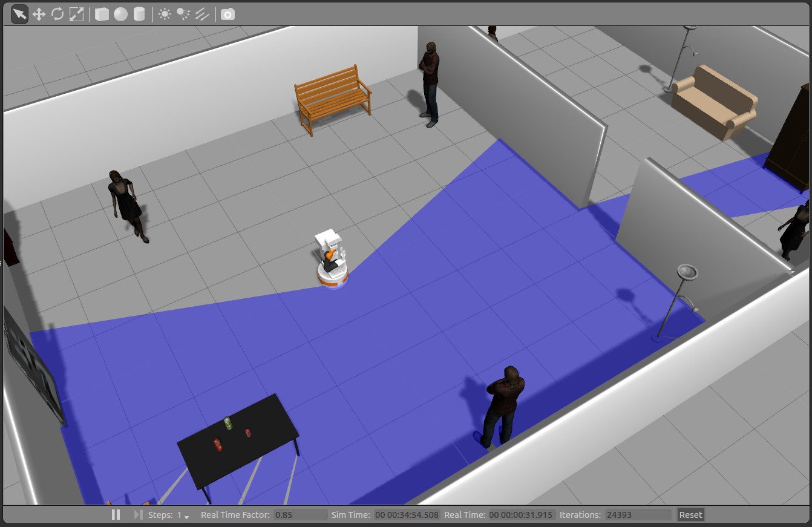Take a screenshot with camera icon
This screenshot has width=812, height=527.
click(228, 14)
